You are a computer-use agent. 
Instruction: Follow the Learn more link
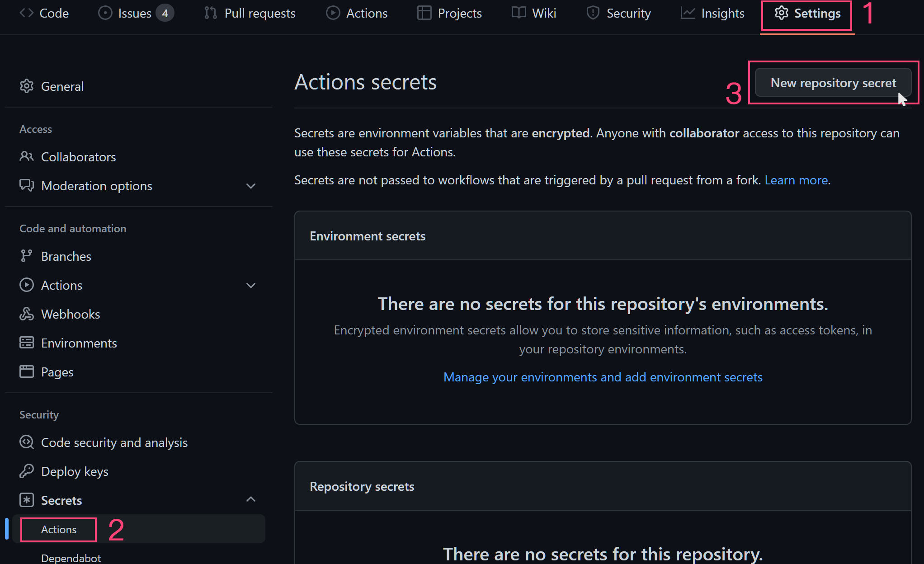[796, 180]
